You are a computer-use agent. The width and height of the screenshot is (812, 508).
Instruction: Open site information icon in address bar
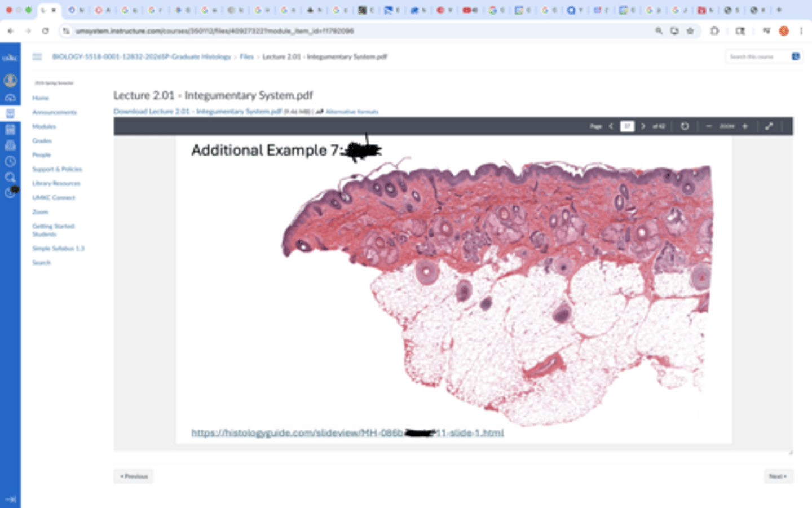point(66,31)
